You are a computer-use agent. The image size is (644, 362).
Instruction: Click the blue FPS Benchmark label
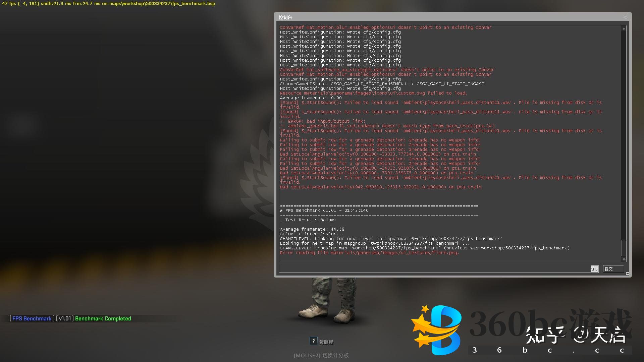32,318
